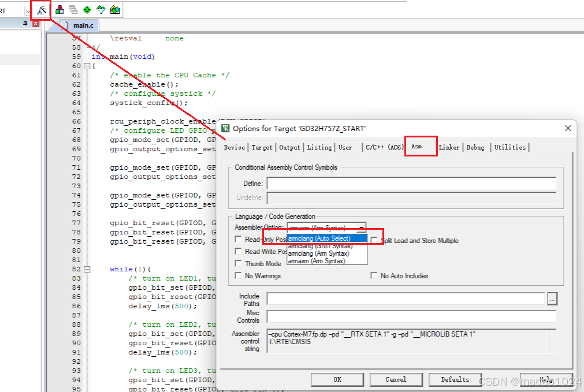Choose armasm (Arm Syntax) list entry
584x392 pixels.
tap(326, 261)
